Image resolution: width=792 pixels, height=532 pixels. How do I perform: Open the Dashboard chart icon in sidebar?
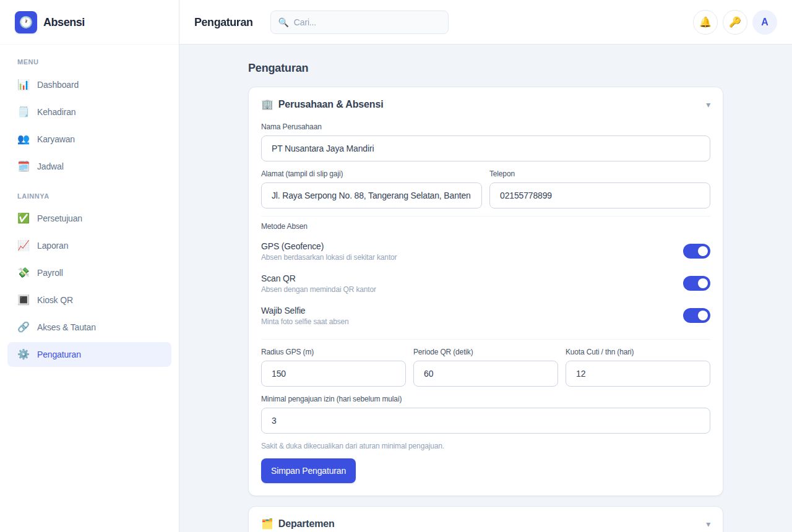coord(24,85)
